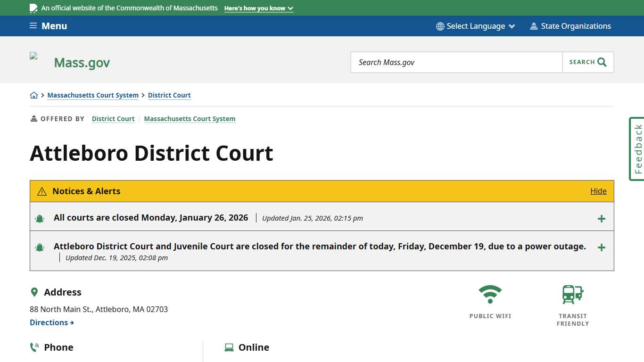Click the warning triangle in Notices & Alerts
The image size is (644, 362).
click(41, 191)
